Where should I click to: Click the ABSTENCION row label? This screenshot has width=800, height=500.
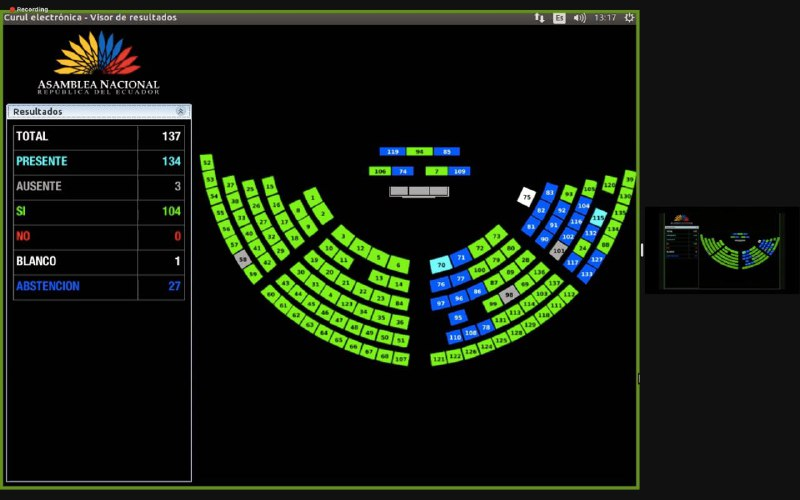coord(47,286)
